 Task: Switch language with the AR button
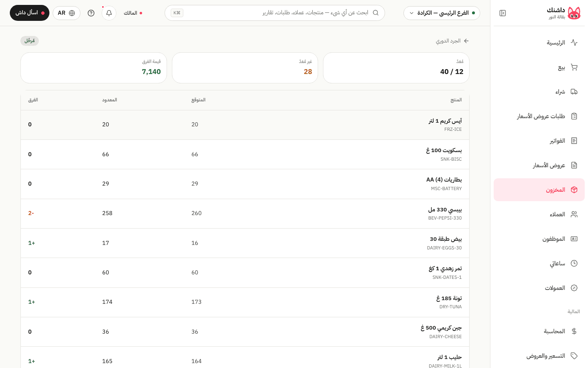[67, 13]
